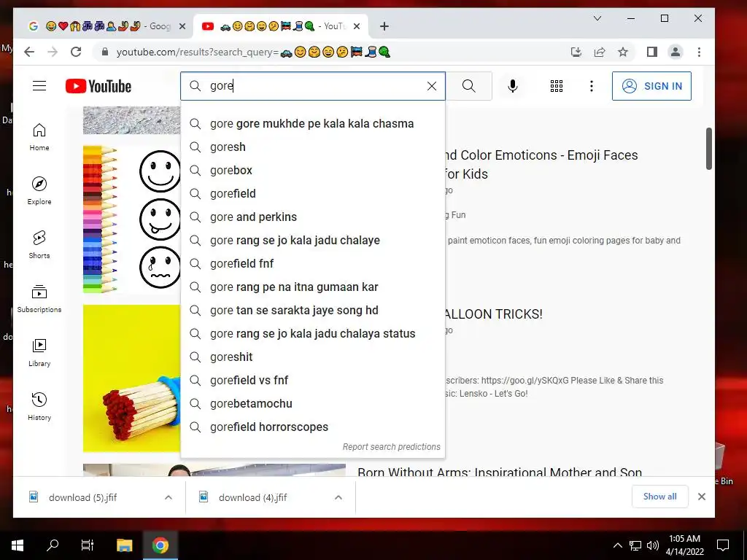This screenshot has width=747, height=560.
Task: Open a new Chrome tab
Action: coord(384,26)
